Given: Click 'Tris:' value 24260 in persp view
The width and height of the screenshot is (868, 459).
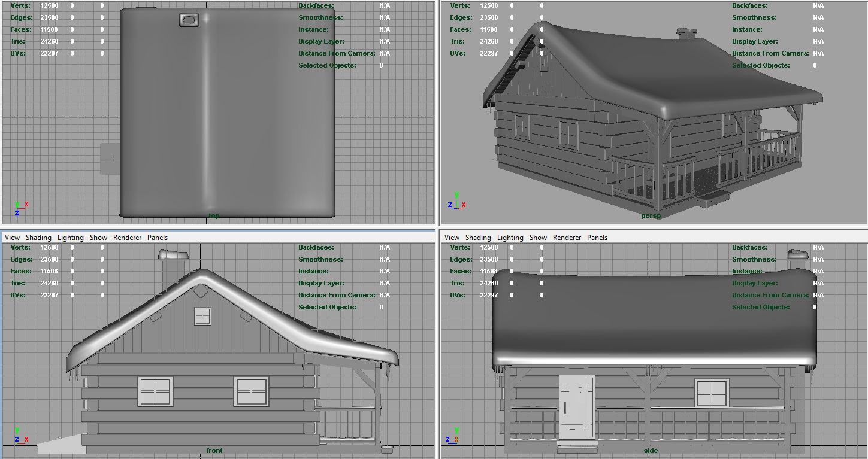Looking at the screenshot, I should pyautogui.click(x=489, y=41).
